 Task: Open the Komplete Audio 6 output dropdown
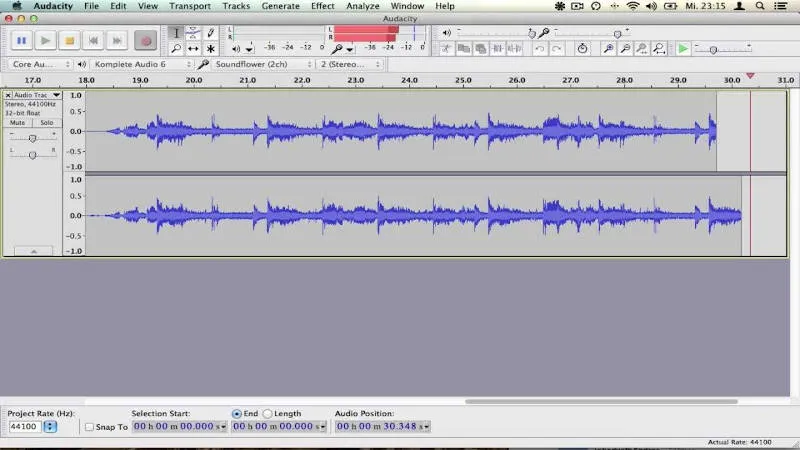point(139,64)
